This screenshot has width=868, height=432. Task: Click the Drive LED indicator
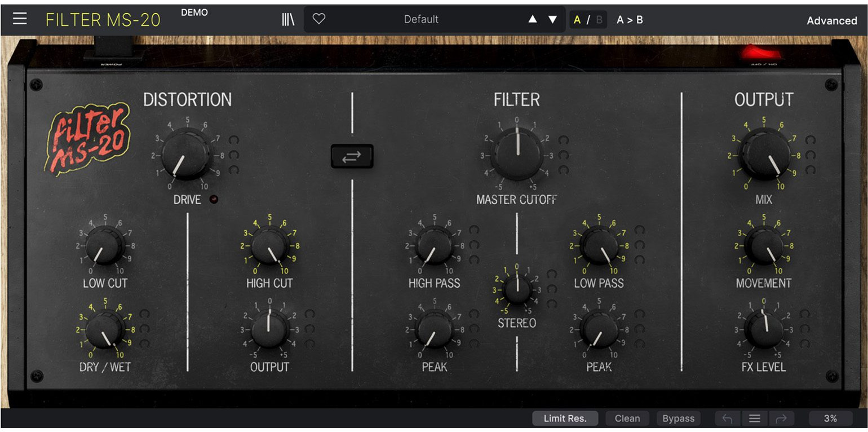pos(213,199)
